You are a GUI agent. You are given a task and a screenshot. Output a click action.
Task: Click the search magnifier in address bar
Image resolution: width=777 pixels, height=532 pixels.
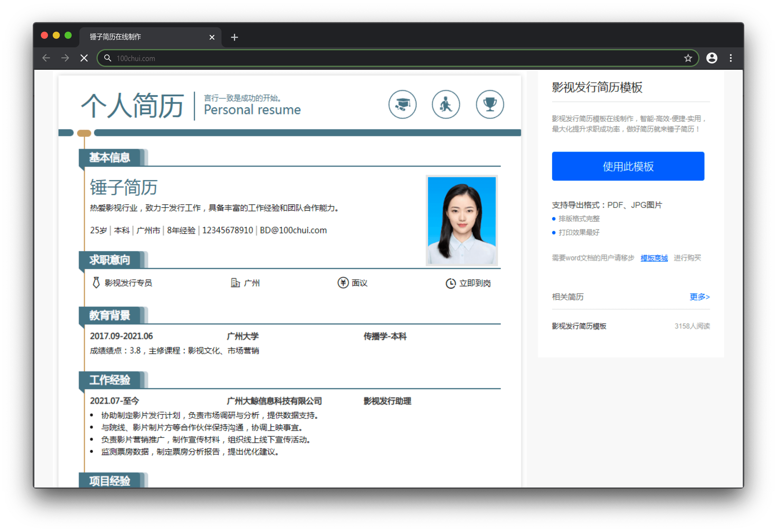coord(108,58)
